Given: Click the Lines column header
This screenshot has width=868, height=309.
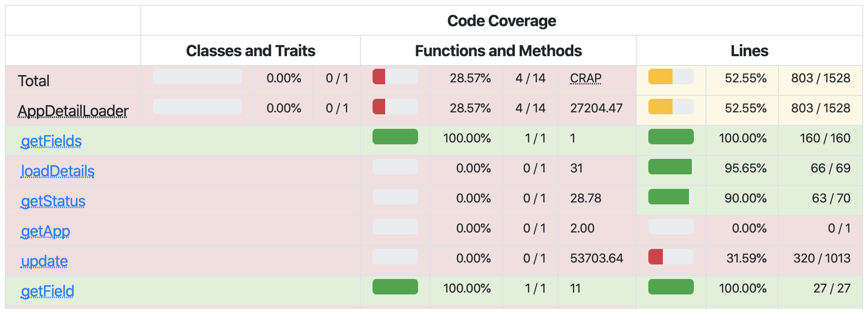Looking at the screenshot, I should (x=749, y=51).
